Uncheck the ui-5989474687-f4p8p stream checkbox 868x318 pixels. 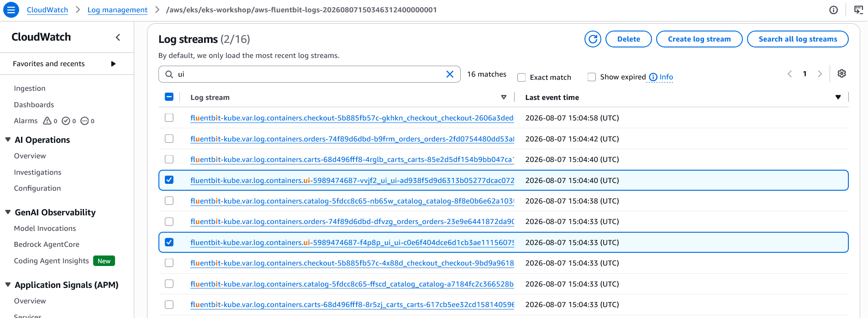169,242
